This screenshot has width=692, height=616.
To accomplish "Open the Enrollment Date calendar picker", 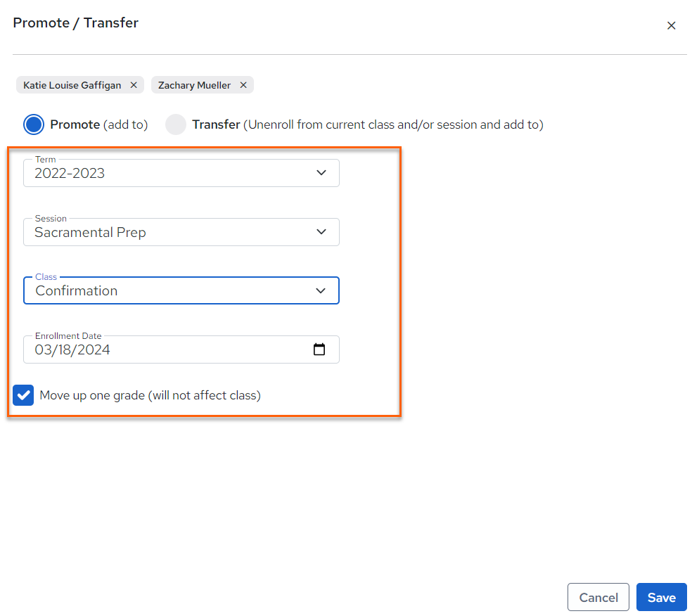I will [x=319, y=349].
